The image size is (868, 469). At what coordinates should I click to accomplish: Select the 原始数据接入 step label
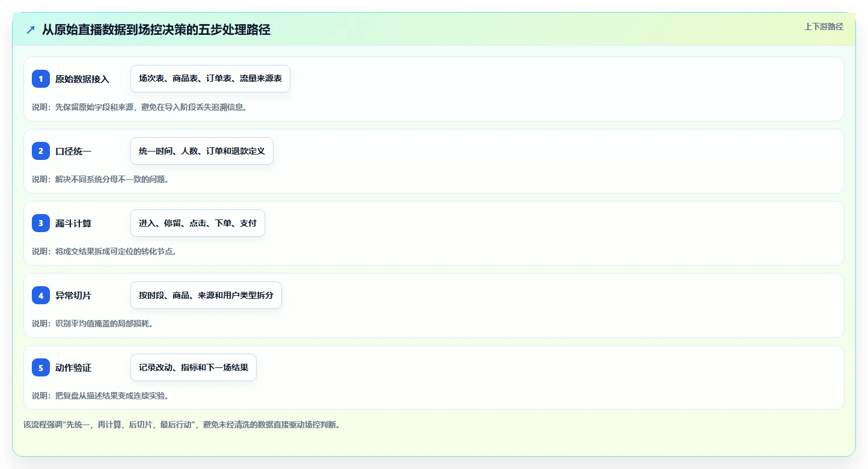82,79
